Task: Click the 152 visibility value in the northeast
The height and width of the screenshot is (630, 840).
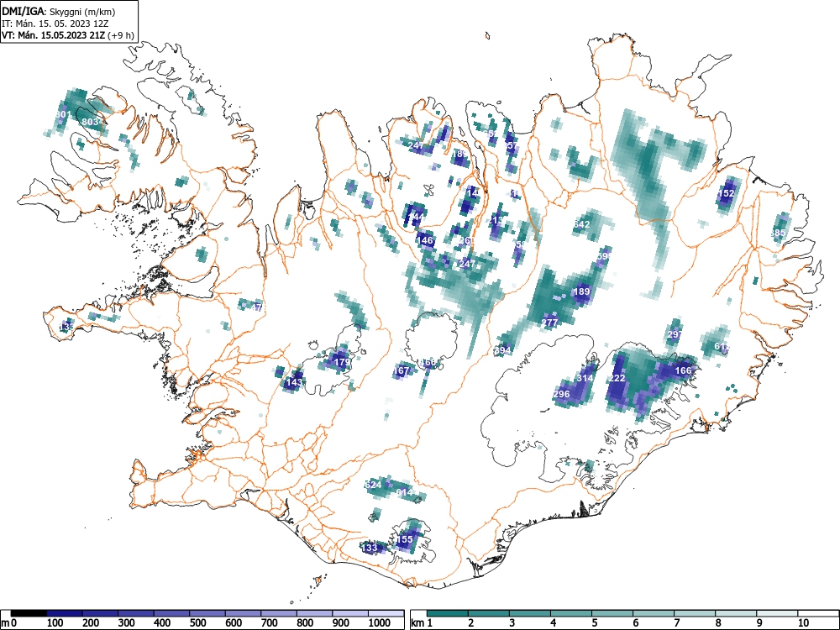Action: click(726, 194)
